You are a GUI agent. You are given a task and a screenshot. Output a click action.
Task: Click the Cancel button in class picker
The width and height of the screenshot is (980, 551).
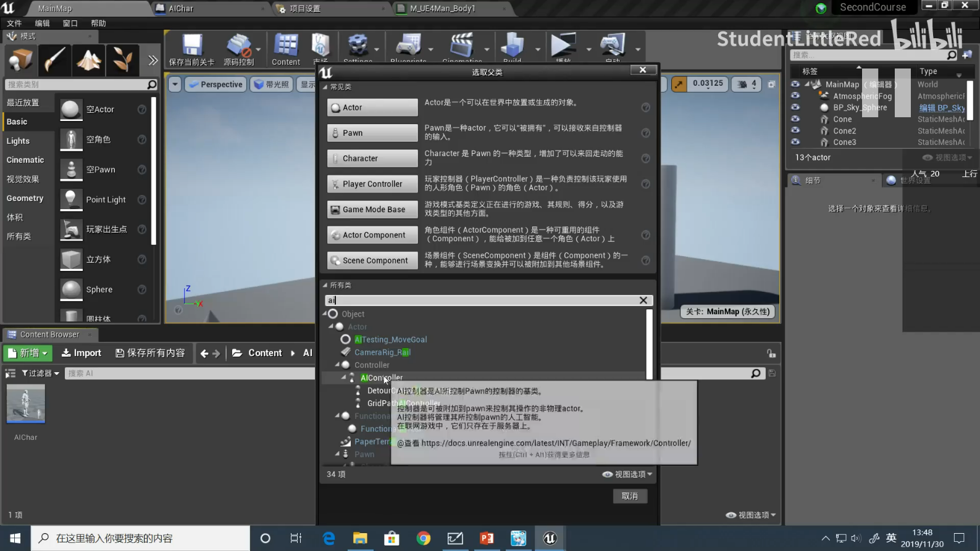pos(630,496)
